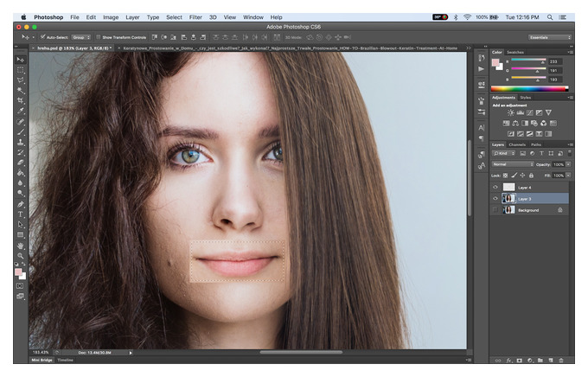This screenshot has width=588, height=377.
Task: Select the Hand tool
Action: tap(20, 246)
